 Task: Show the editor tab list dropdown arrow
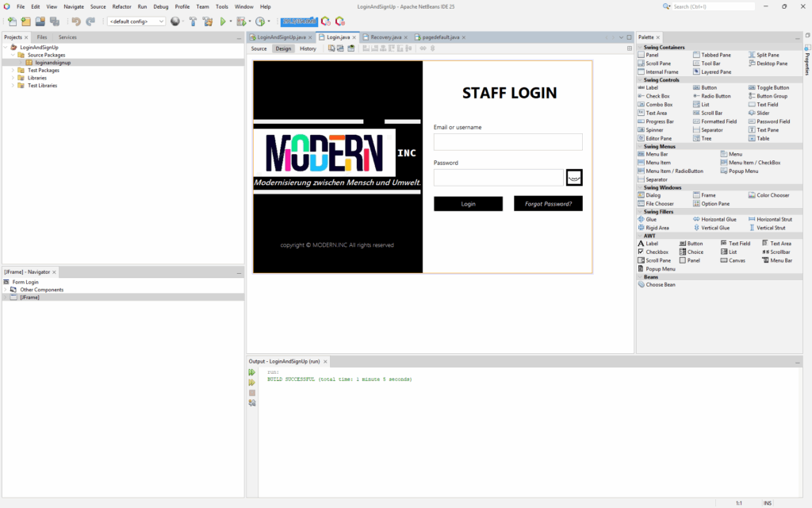621,37
